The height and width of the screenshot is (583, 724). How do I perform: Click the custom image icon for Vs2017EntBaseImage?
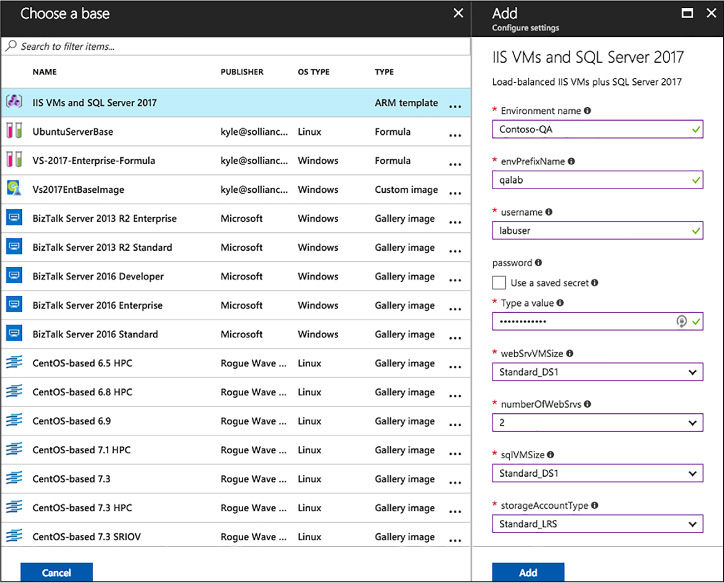coord(14,188)
